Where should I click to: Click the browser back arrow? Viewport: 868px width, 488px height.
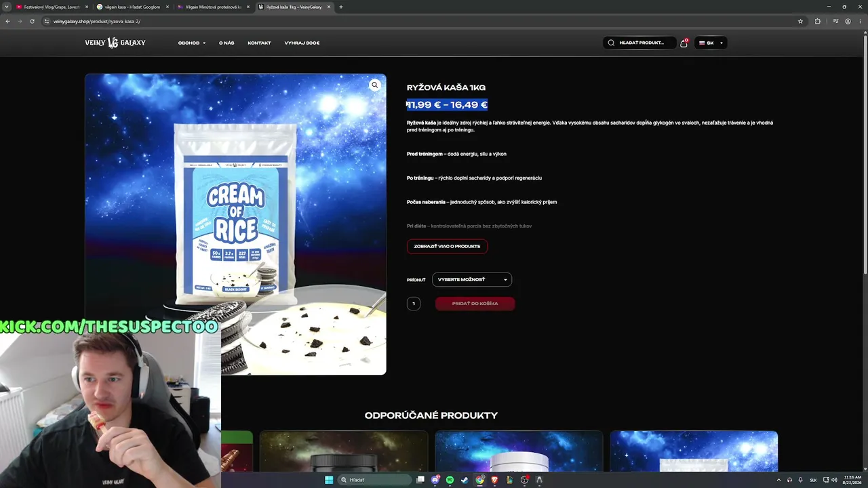tap(7, 21)
